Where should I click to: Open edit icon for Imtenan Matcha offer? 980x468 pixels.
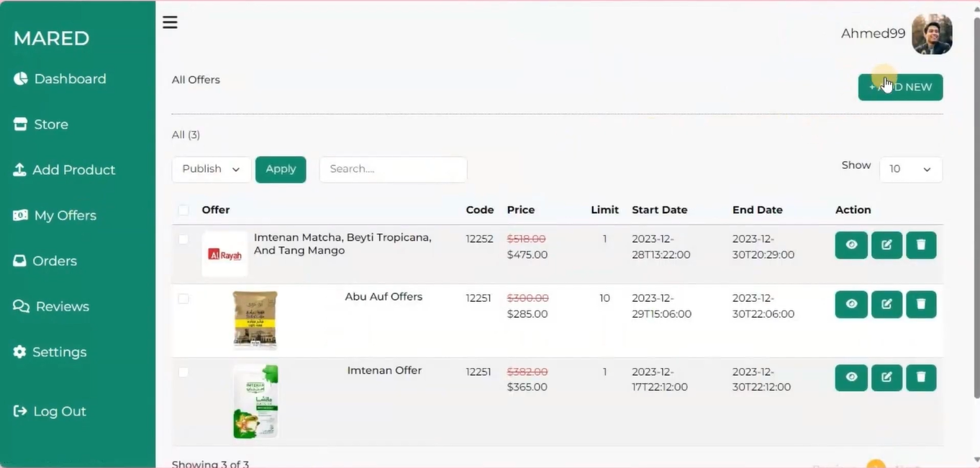pyautogui.click(x=886, y=245)
